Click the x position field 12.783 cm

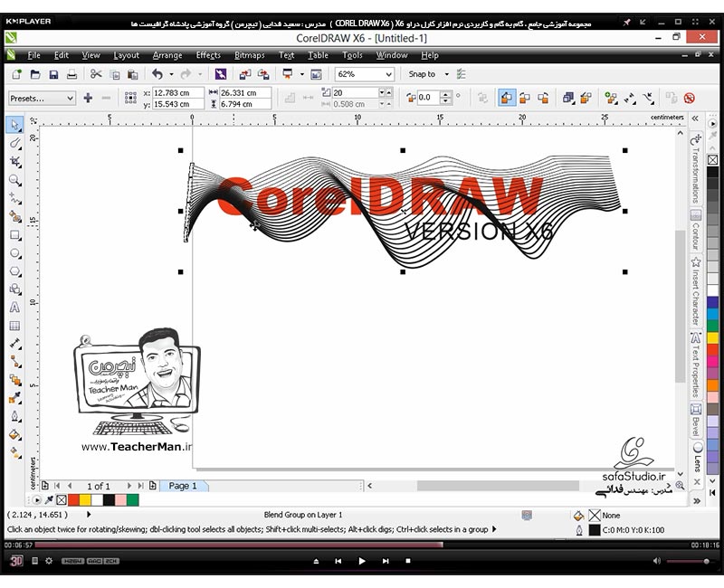[x=177, y=93]
